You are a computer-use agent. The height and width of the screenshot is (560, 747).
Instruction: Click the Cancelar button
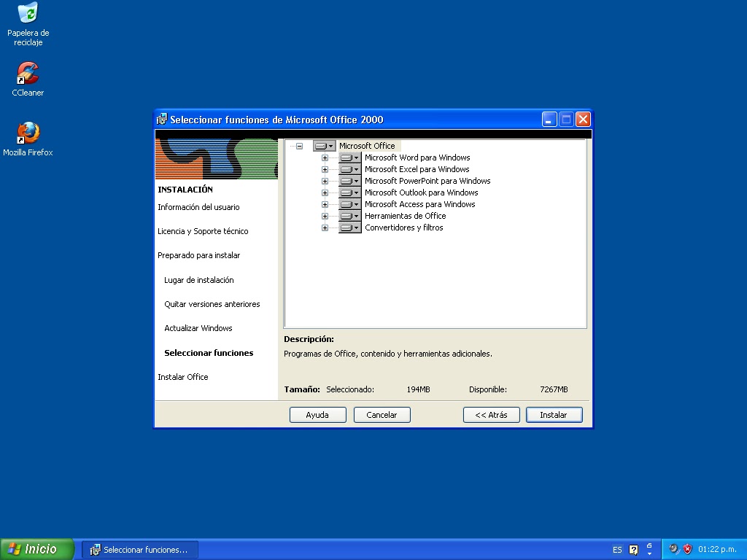[x=382, y=414]
